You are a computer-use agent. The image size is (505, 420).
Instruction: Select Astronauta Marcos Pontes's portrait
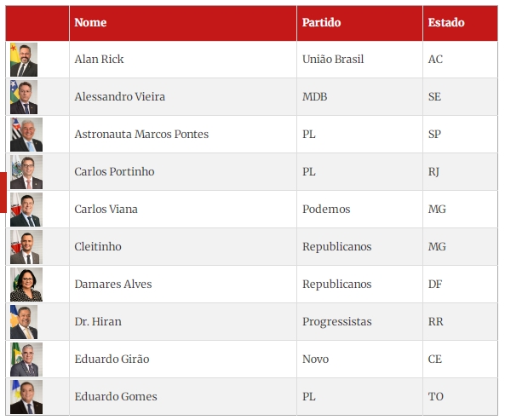26,135
